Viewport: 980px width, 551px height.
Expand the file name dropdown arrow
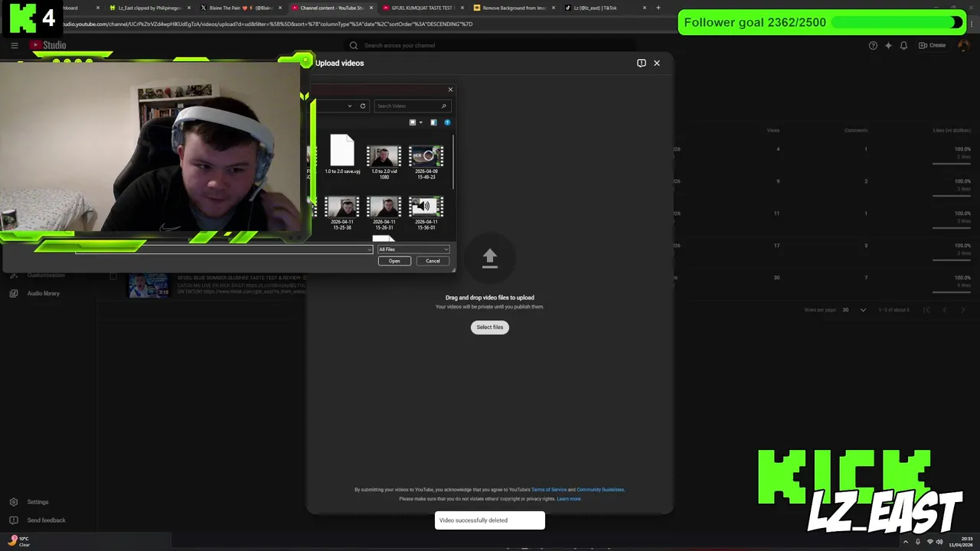370,249
